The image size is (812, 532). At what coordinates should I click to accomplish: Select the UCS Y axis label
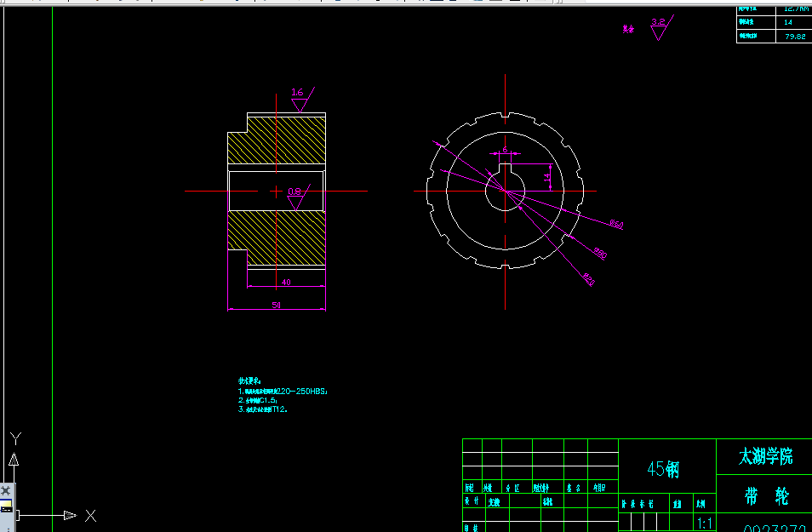[15, 438]
